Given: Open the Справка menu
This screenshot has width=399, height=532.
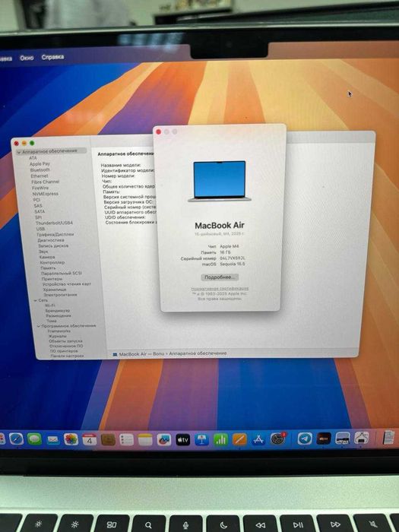Looking at the screenshot, I should tap(52, 57).
